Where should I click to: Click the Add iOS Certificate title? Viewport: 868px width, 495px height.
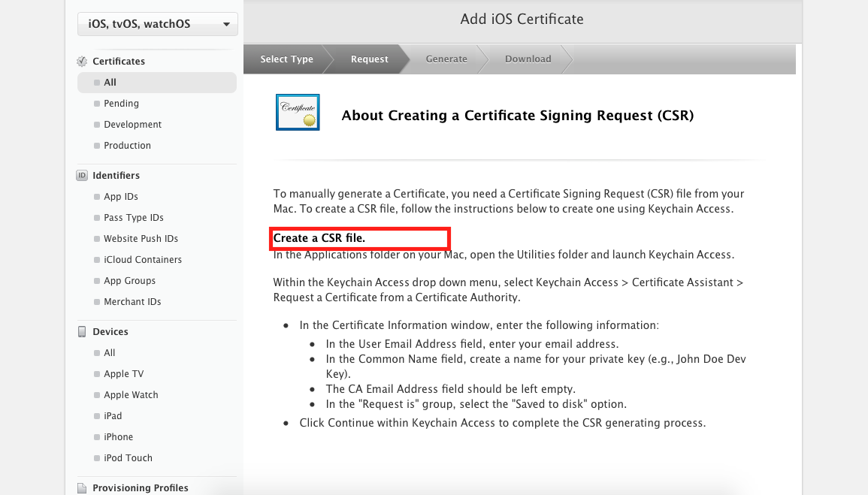click(522, 20)
